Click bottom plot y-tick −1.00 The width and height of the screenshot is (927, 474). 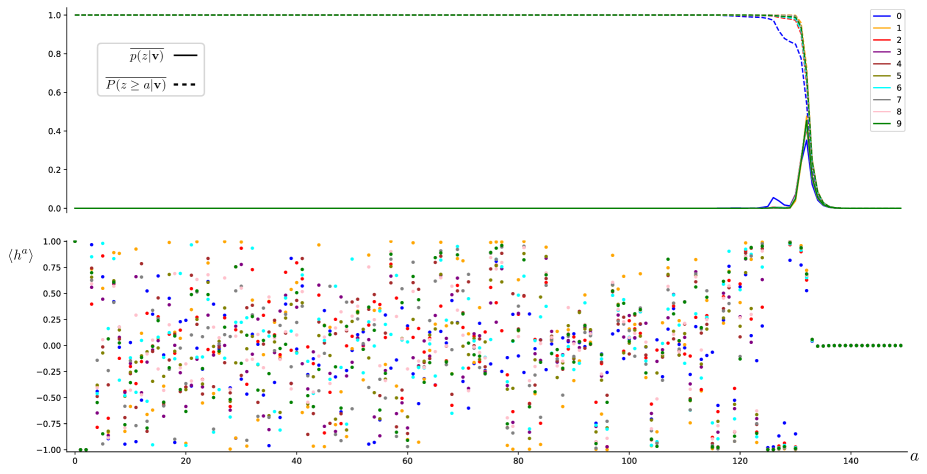click(x=48, y=449)
